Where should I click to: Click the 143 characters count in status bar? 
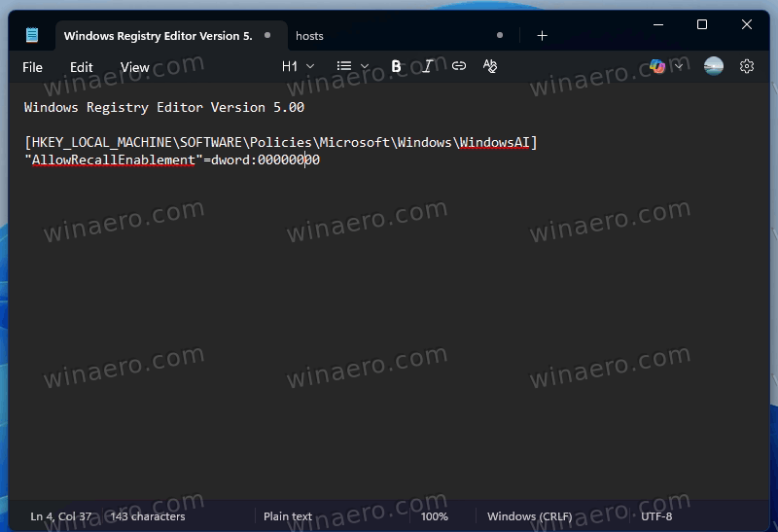(148, 516)
